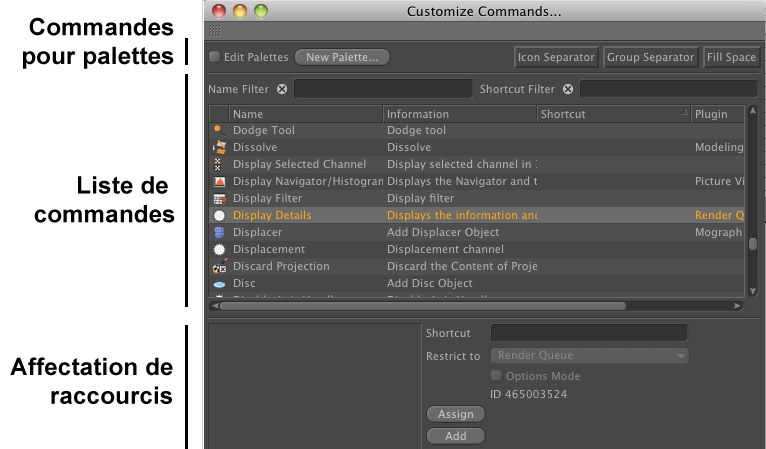This screenshot has height=449, width=766.
Task: Select the Dissolve command icon
Action: [218, 147]
